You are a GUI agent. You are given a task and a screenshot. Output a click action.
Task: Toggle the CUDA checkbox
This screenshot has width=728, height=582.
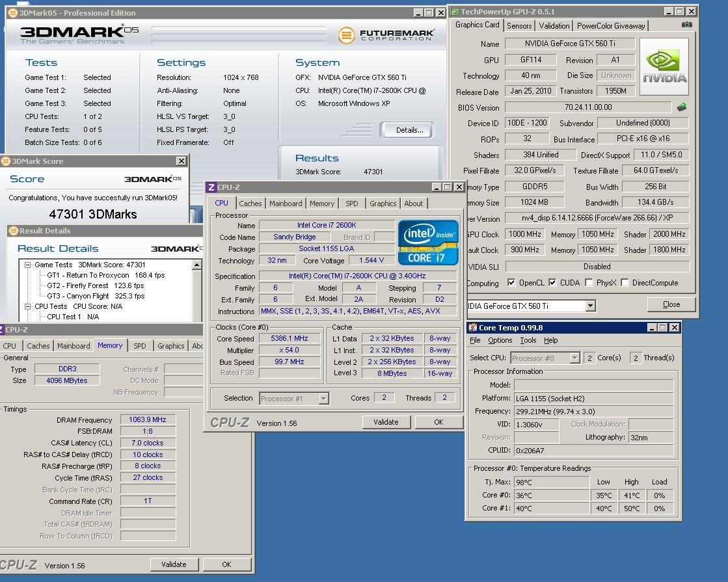[x=552, y=283]
